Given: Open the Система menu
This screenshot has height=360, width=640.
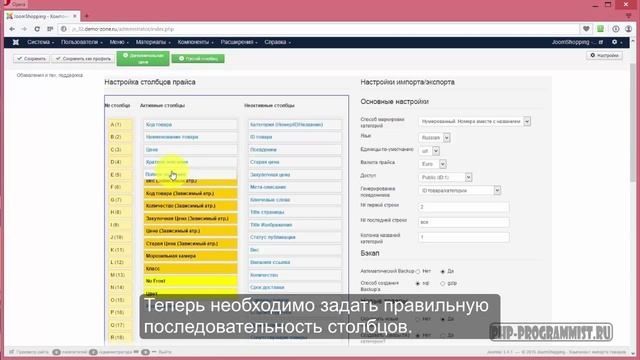Looking at the screenshot, I should (40, 42).
